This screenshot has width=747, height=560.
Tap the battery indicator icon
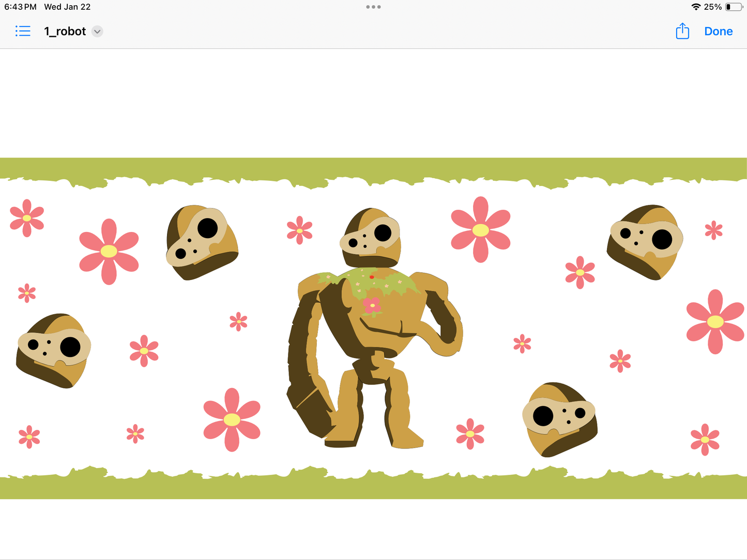[734, 7]
